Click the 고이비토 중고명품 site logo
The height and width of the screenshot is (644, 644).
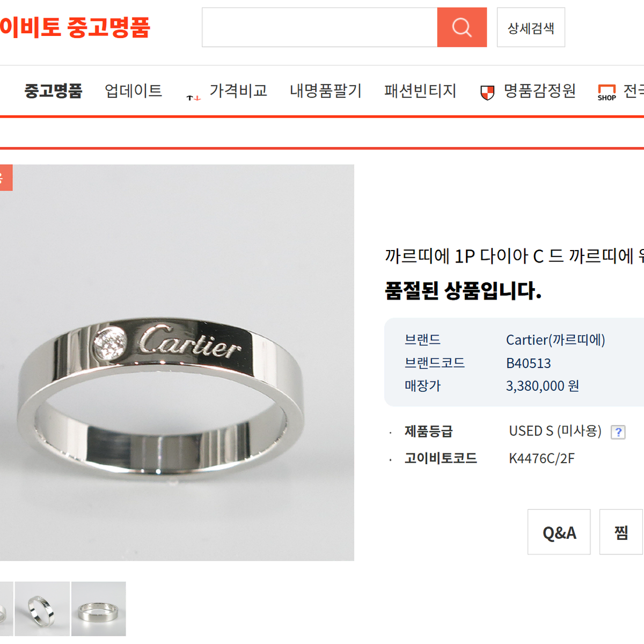(x=75, y=27)
